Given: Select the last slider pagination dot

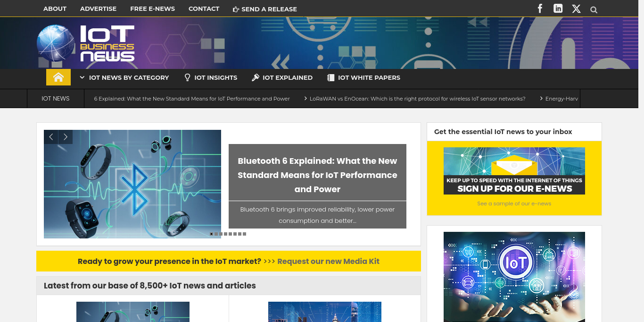Looking at the screenshot, I should [245, 234].
